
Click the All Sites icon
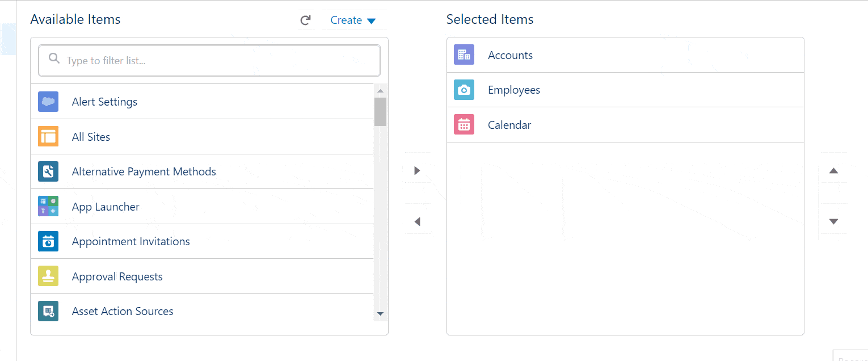click(48, 136)
